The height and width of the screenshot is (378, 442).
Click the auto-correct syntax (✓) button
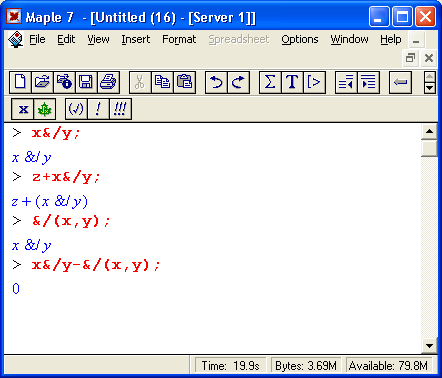point(76,109)
